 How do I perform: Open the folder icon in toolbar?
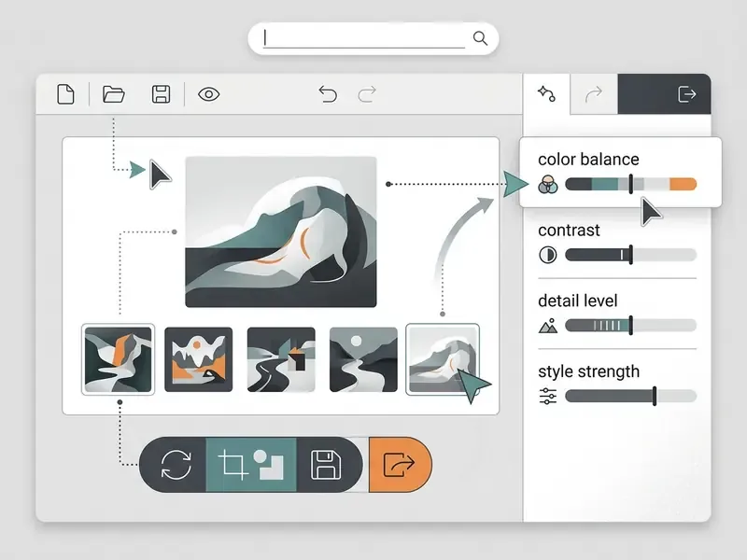[x=113, y=94]
